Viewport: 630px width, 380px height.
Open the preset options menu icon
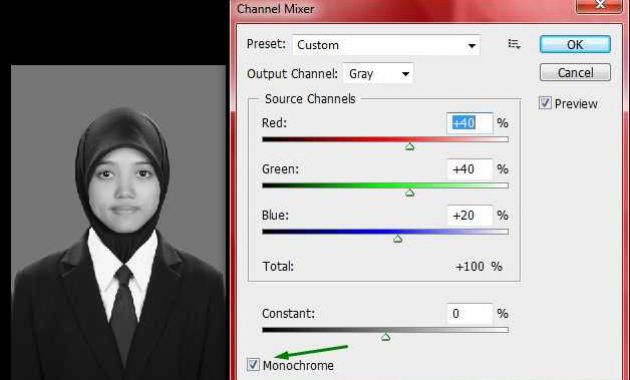[514, 44]
